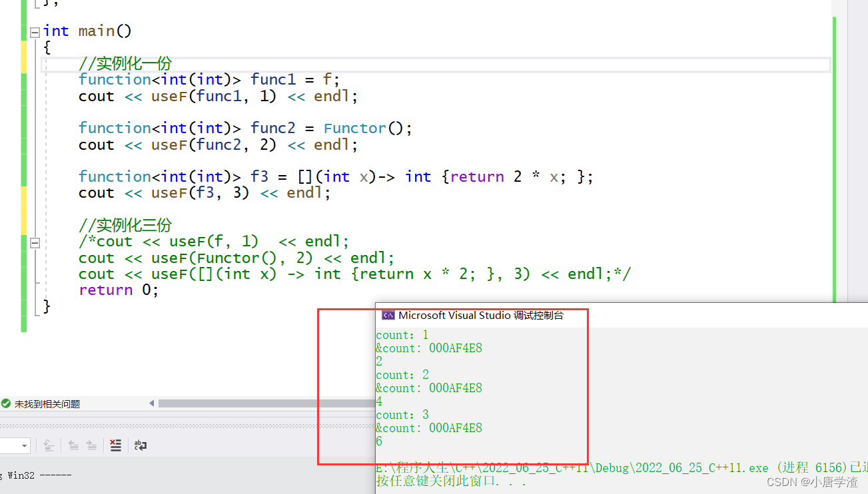
Task: Click the editor horizontal scrollbar thumb
Action: pos(266,403)
